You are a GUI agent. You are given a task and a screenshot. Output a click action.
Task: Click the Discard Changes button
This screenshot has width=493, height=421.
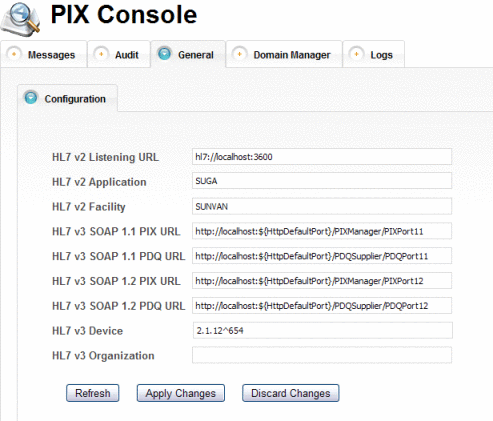tap(291, 393)
